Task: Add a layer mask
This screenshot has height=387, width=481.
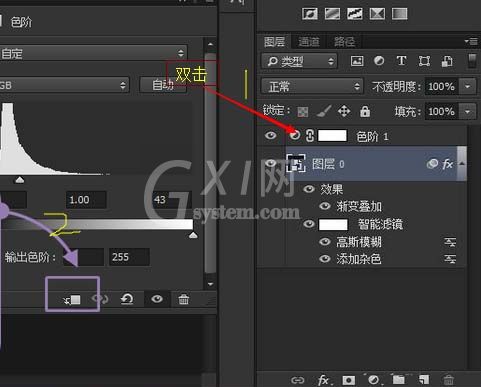Action: click(x=349, y=380)
